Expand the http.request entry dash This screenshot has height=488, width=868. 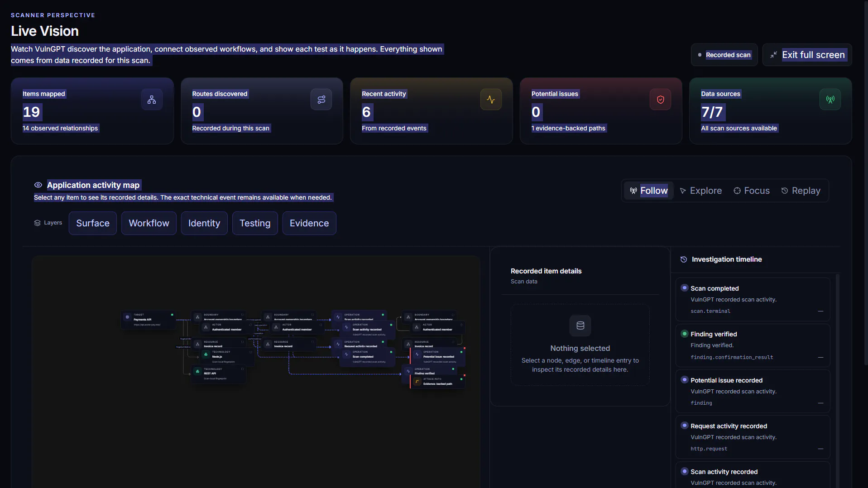coord(820,449)
